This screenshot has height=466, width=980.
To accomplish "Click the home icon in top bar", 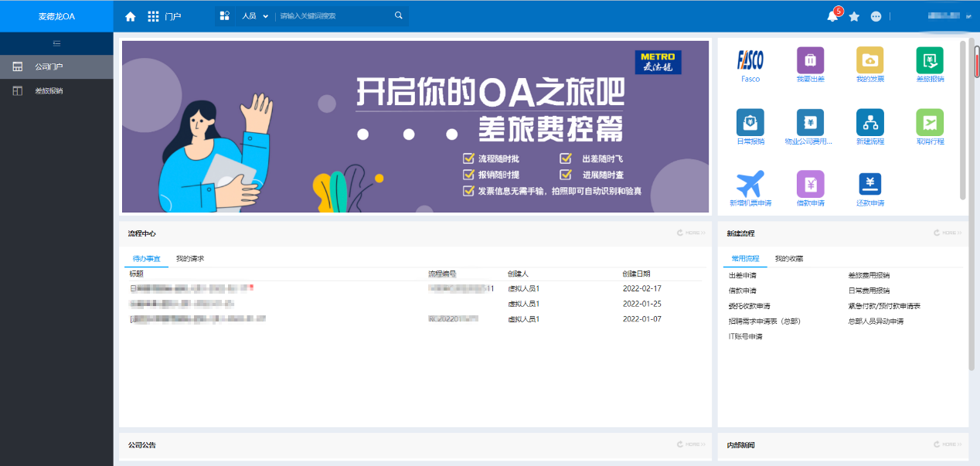I will click(130, 15).
